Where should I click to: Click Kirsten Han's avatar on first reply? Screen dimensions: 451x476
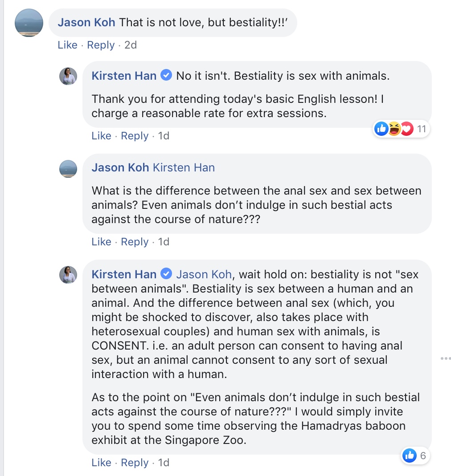pyautogui.click(x=68, y=76)
